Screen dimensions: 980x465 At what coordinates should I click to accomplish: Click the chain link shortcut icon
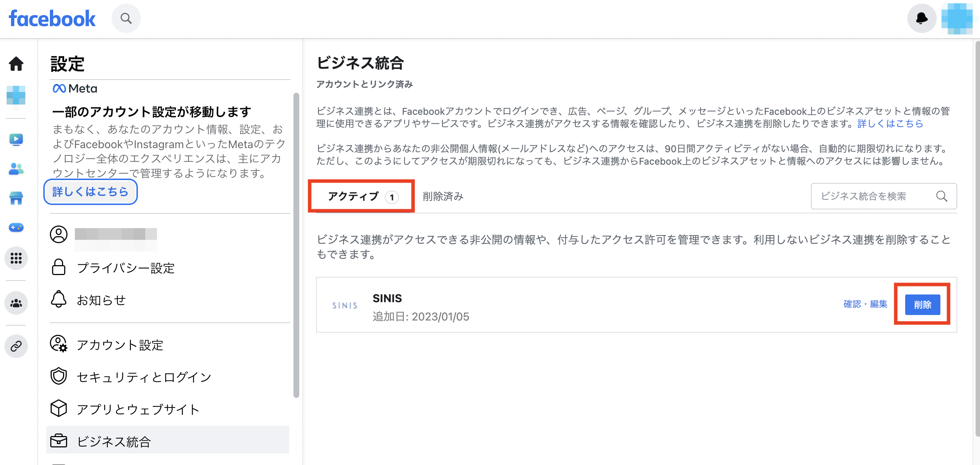tap(16, 346)
